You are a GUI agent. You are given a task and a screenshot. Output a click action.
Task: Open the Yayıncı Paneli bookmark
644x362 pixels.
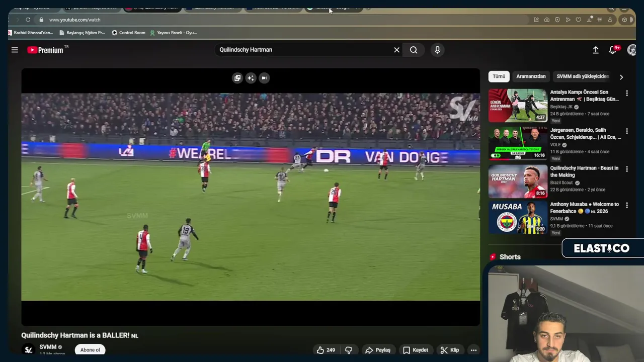click(x=173, y=33)
